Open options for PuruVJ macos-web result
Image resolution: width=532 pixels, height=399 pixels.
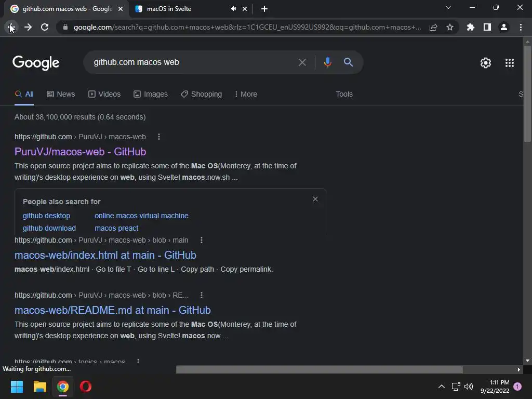pos(159,137)
